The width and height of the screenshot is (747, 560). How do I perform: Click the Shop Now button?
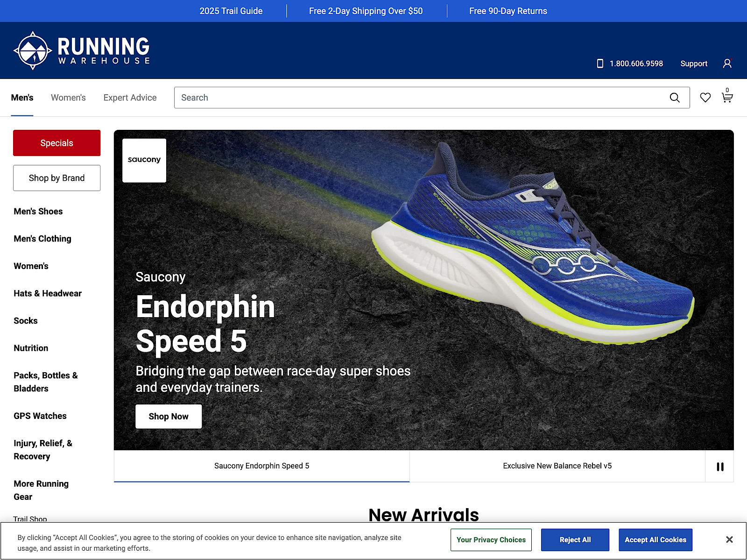coord(169,416)
